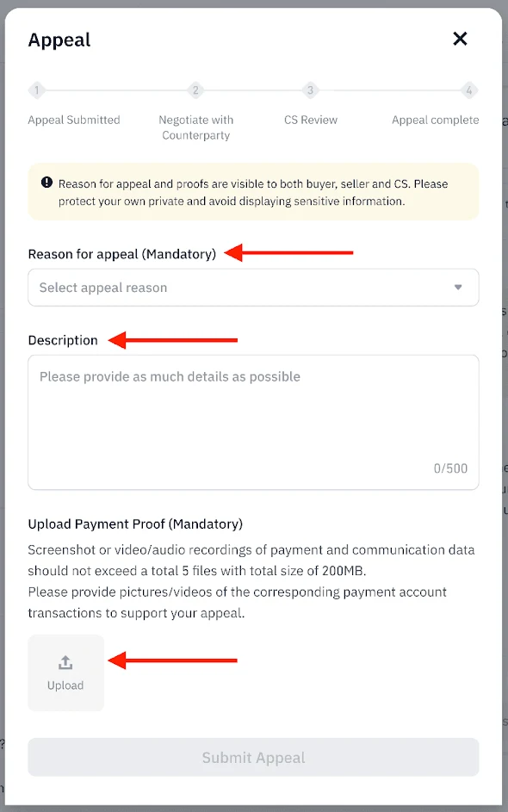The height and width of the screenshot is (812, 508).
Task: Click the warning exclamation icon in notice
Action: pyautogui.click(x=46, y=183)
